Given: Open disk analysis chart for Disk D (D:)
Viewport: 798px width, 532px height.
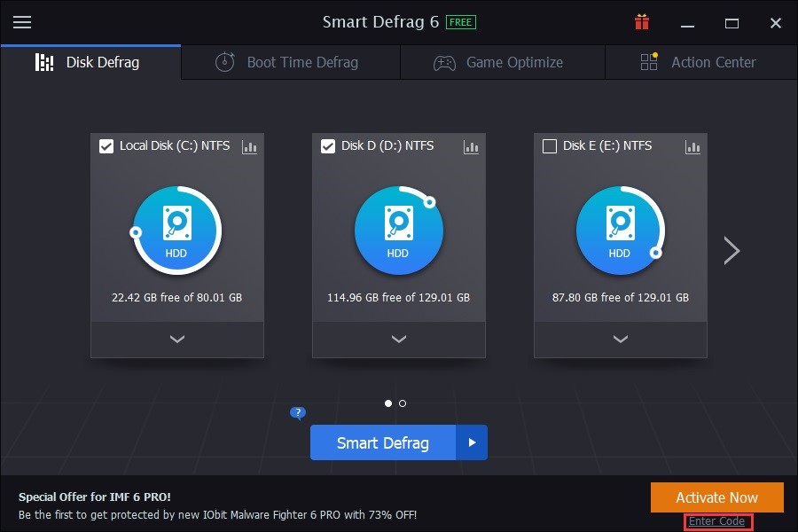Looking at the screenshot, I should (x=471, y=147).
